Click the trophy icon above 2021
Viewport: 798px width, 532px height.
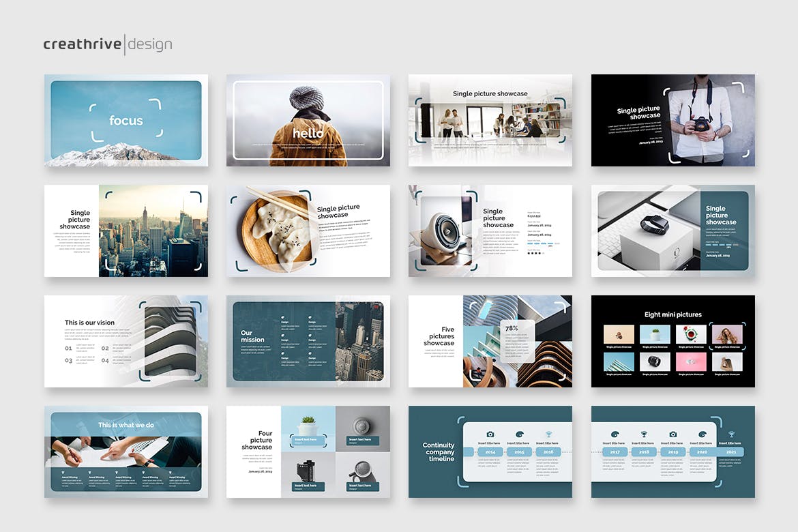point(731,434)
